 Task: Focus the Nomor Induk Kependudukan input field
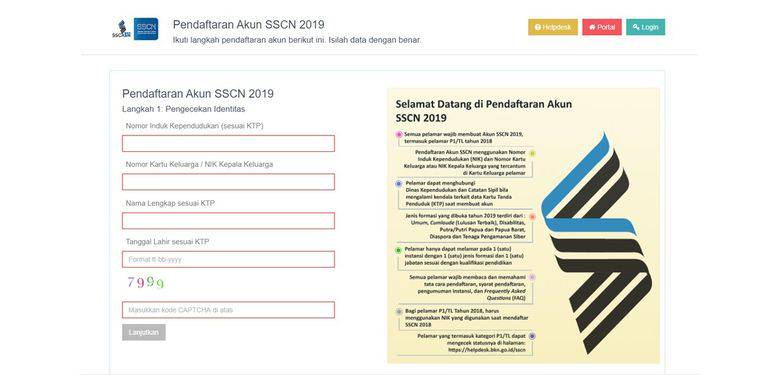[x=228, y=143]
